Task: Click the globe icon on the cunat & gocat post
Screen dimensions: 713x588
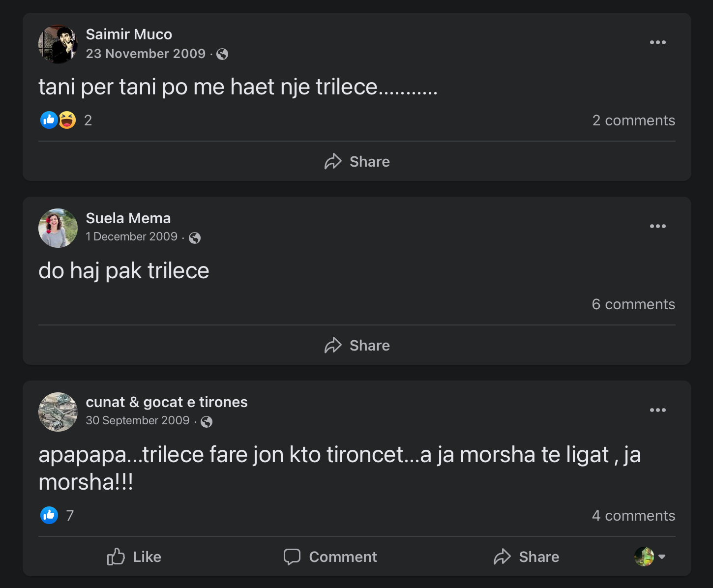Action: pos(207,421)
